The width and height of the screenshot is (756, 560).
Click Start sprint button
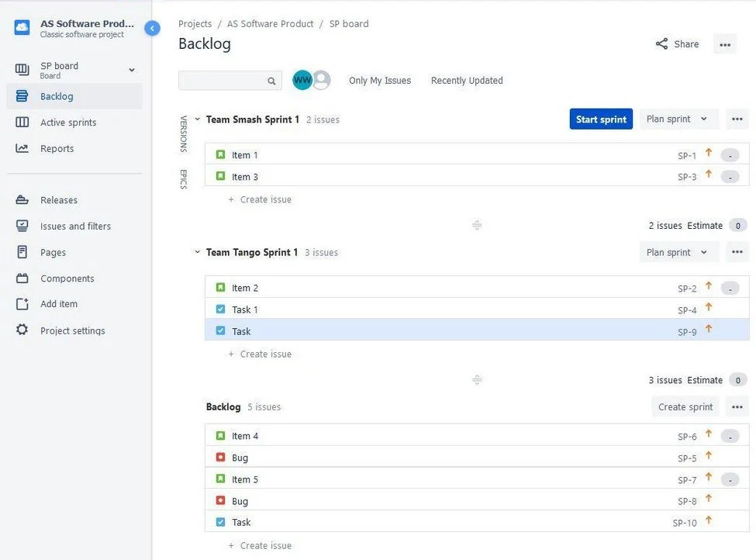click(x=601, y=119)
